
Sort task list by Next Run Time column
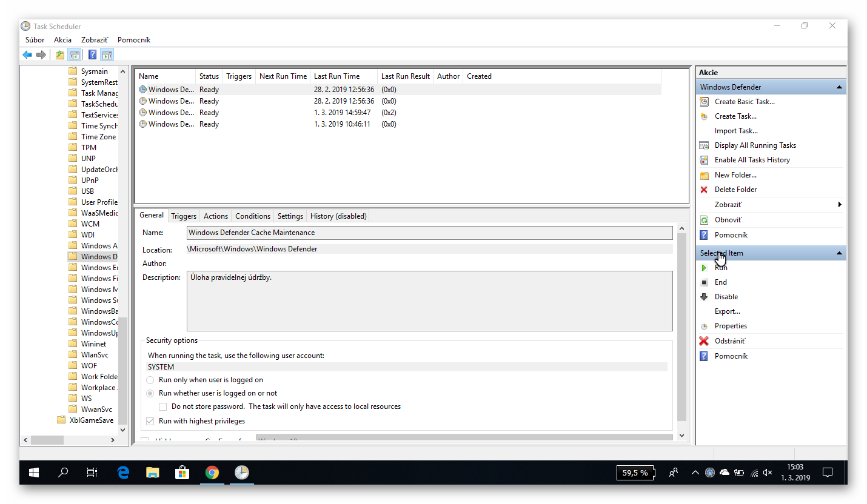point(283,76)
